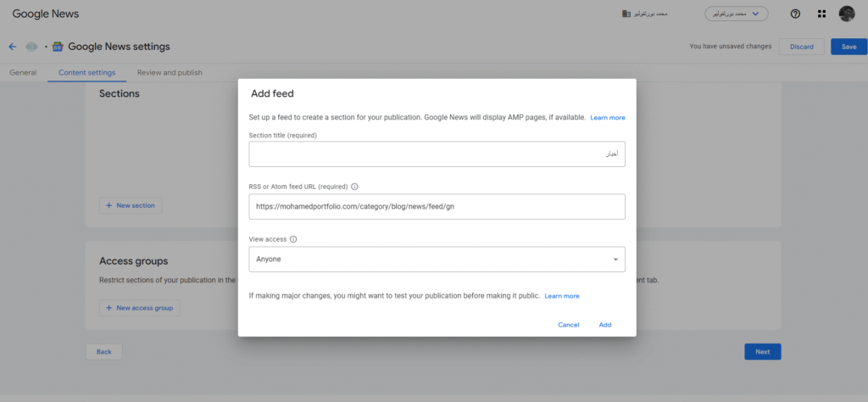This screenshot has height=402, width=868.
Task: Cancel the Add feed dialog
Action: 569,325
